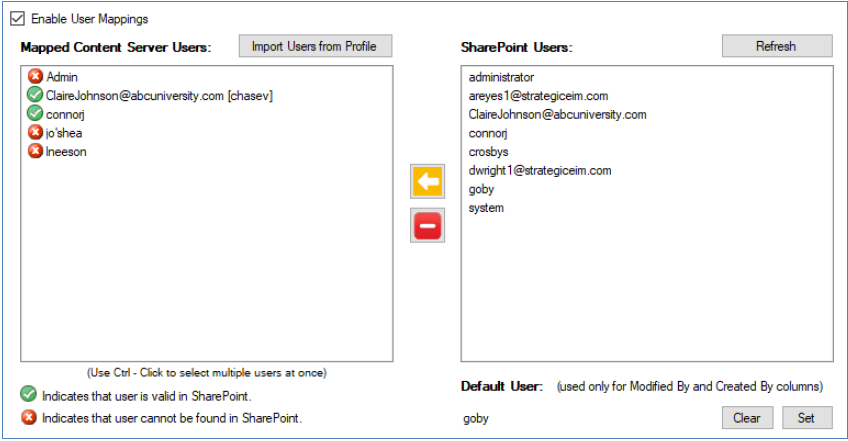Select areyes1@strategiceim.com in SharePoint Users
The width and height of the screenshot is (848, 441).
[x=538, y=96]
